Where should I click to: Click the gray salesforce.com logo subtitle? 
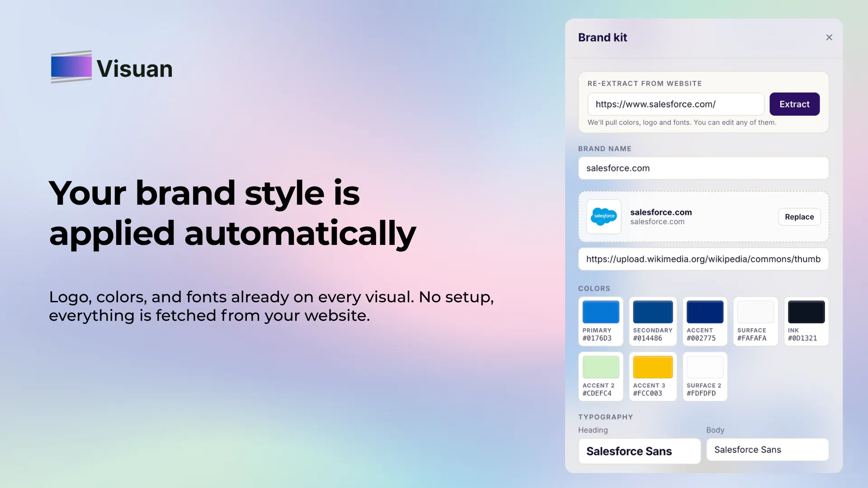point(657,222)
